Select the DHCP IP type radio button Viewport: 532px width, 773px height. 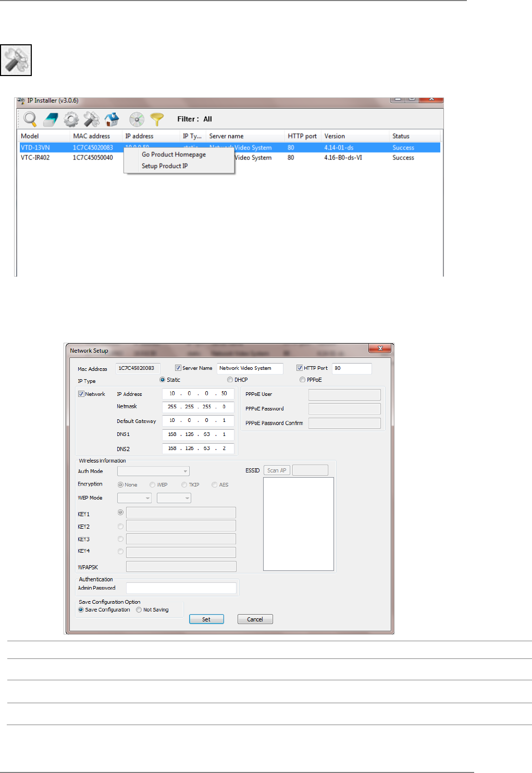pos(230,380)
